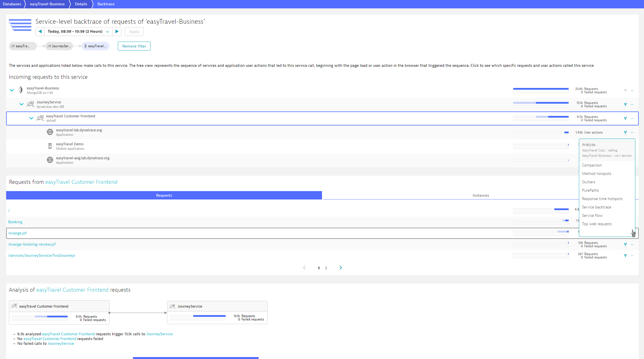Image resolution: width=644 pixels, height=359 pixels.
Task: Switch to the Instances tab
Action: coord(481,195)
